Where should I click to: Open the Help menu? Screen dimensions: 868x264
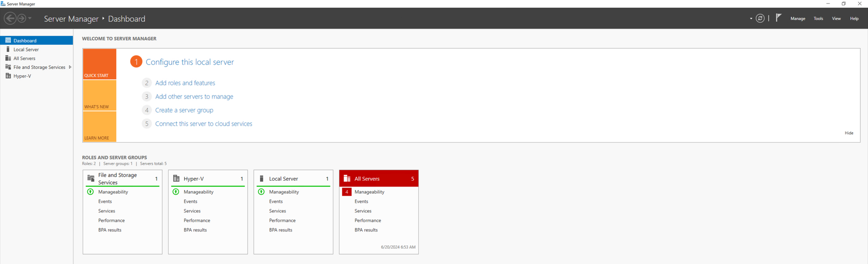[x=854, y=19]
